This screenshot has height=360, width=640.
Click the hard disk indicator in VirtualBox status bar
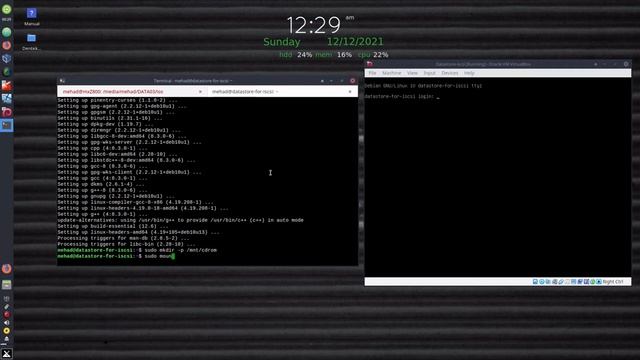pyautogui.click(x=535, y=282)
